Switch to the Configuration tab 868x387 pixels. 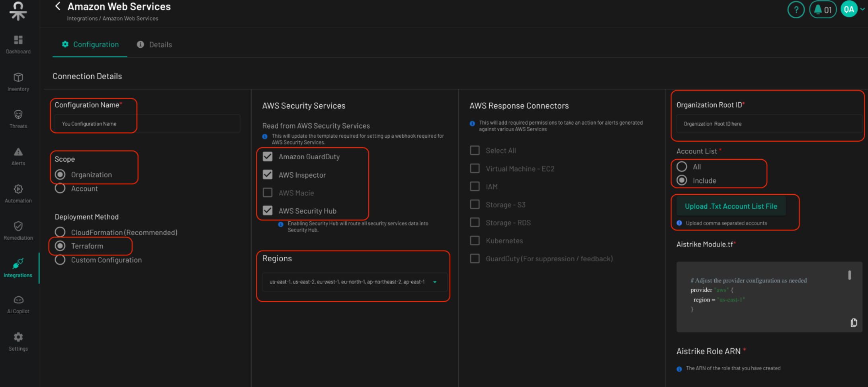[x=90, y=45]
